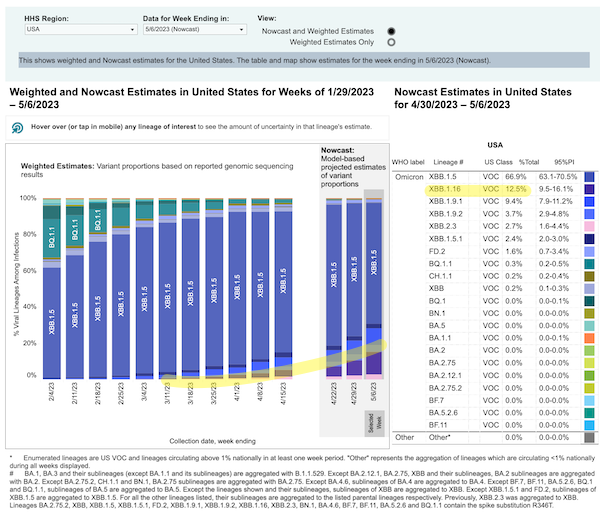Click the 95%PI column header
Screen dimensions: 600x520
pyautogui.click(x=564, y=162)
